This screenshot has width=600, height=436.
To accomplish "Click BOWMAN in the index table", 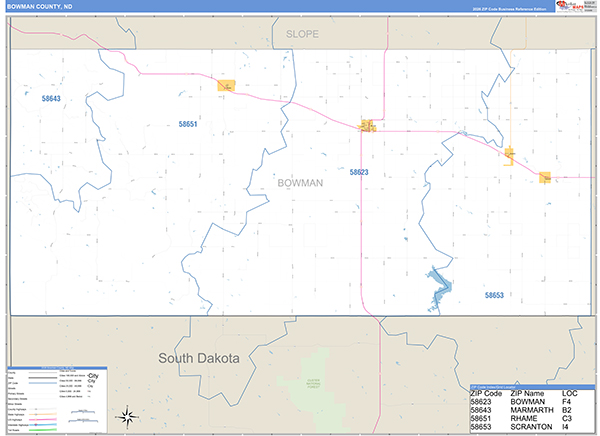I will 528,402.
